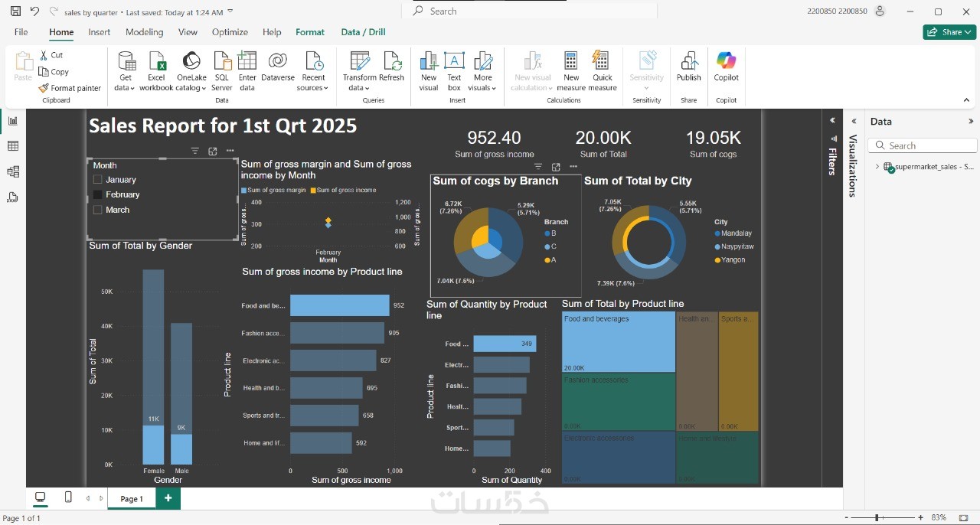Adjust the zoom level slider

click(877, 518)
